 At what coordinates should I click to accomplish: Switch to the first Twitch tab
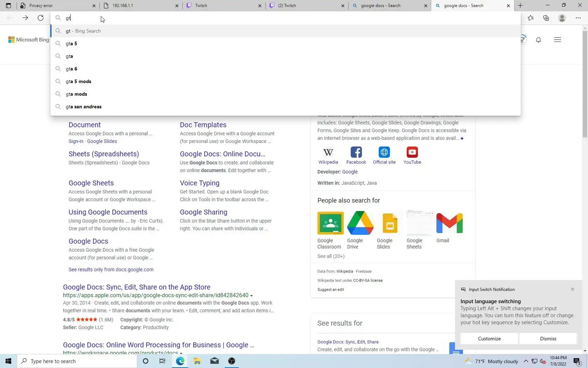pyautogui.click(x=223, y=6)
